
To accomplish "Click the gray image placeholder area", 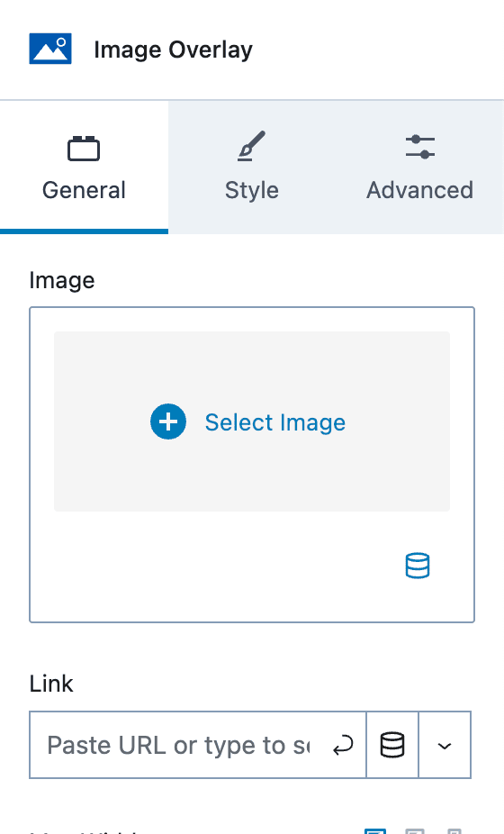I will pos(252,422).
